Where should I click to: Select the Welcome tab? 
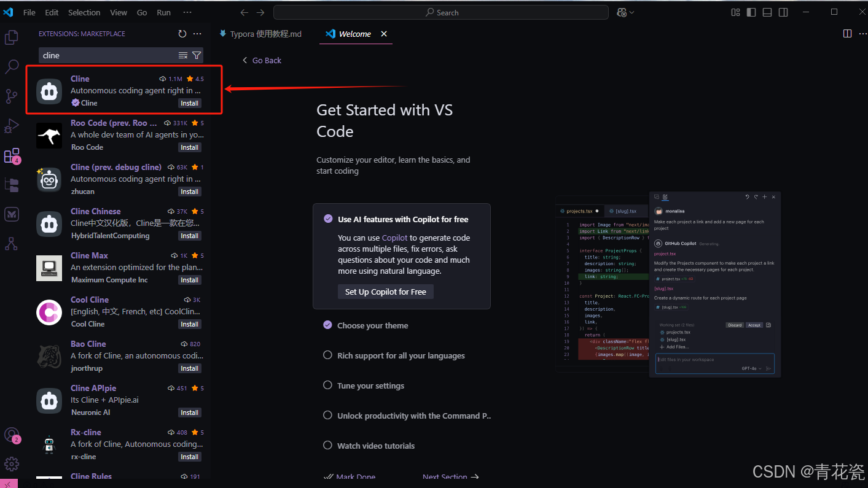[x=355, y=34]
